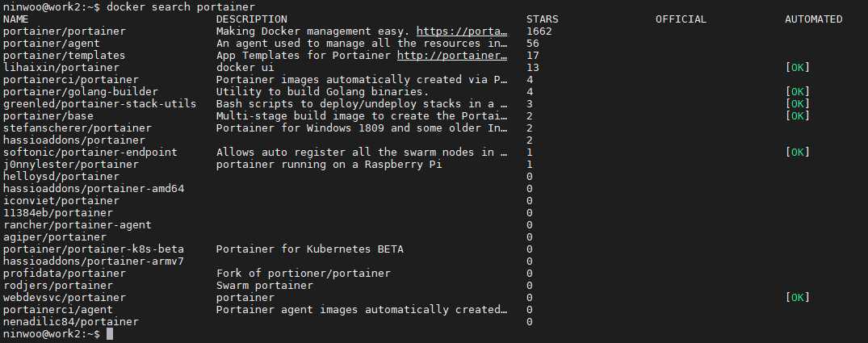Screen dimensions: 868x343
Task: Click 'profidata/portainer' entry
Action: pos(65,274)
